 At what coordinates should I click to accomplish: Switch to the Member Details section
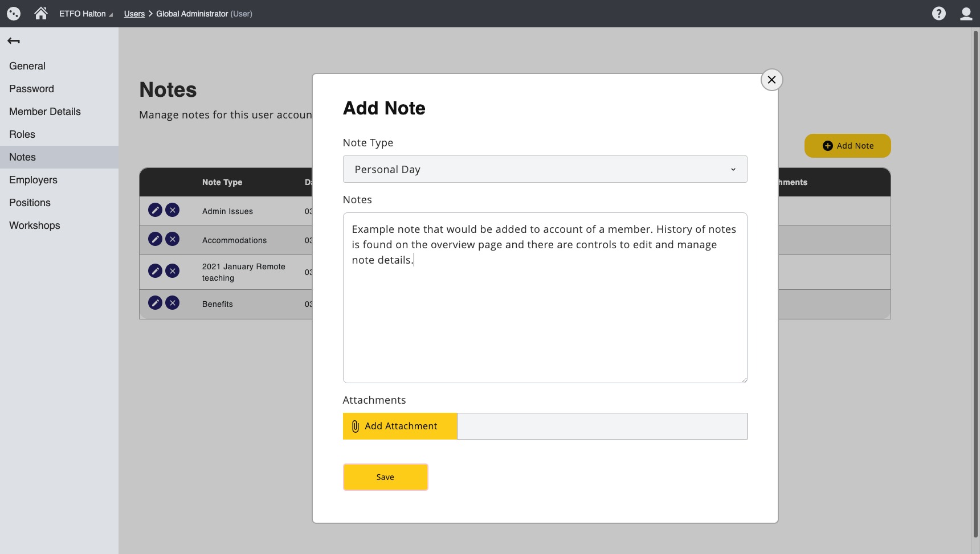(45, 112)
